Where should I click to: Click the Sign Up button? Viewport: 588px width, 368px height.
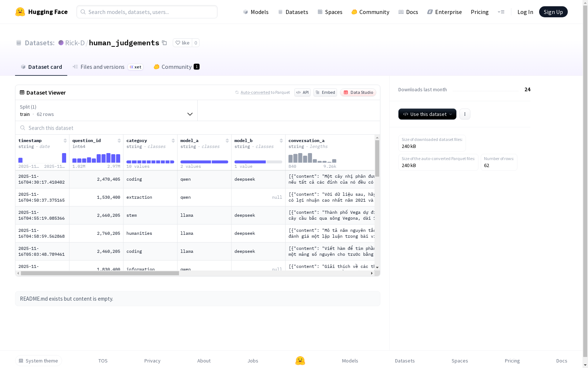[x=553, y=12]
